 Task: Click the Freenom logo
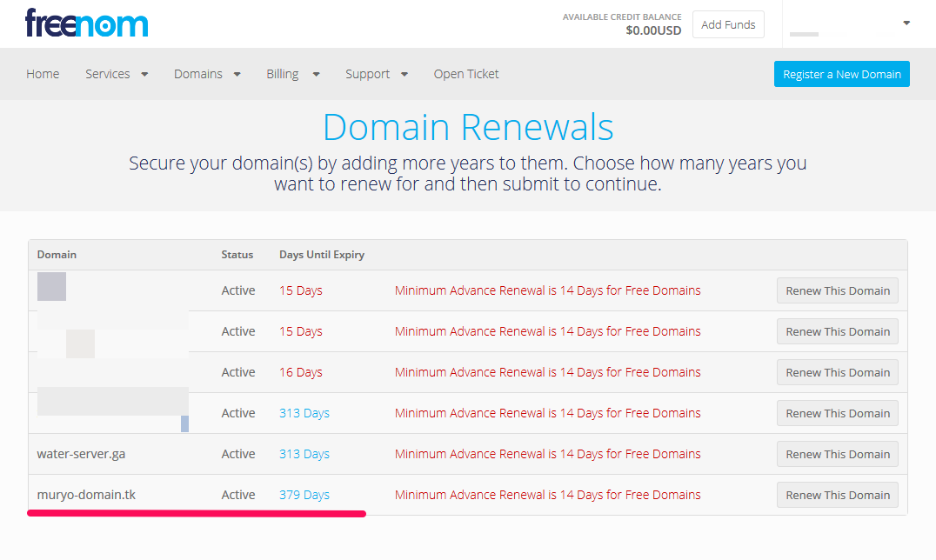click(87, 23)
